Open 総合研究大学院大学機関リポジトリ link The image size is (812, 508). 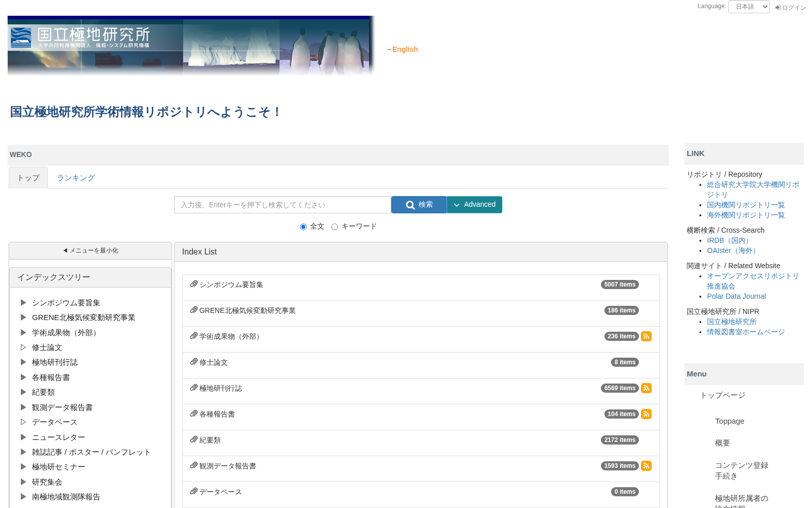753,189
